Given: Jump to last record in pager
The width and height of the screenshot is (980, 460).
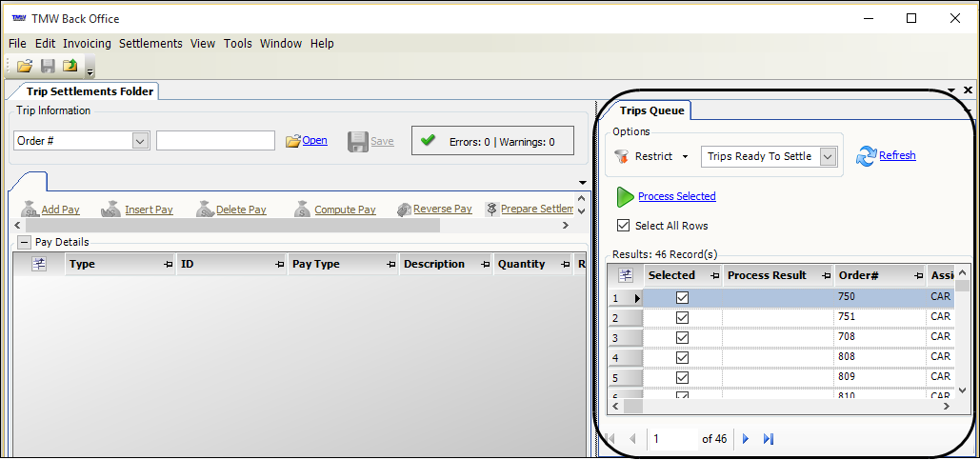Looking at the screenshot, I should pyautogui.click(x=769, y=439).
